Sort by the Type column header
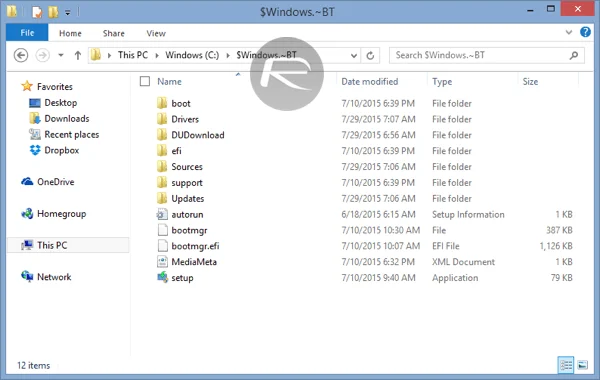600x380 pixels. pos(442,82)
